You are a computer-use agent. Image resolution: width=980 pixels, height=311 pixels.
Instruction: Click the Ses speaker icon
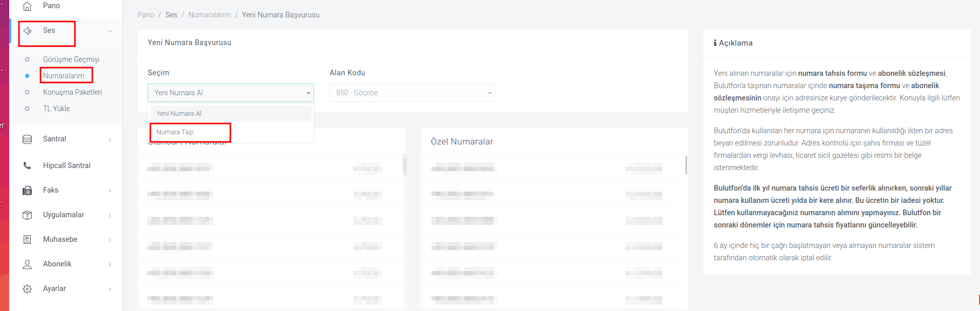pyautogui.click(x=27, y=31)
